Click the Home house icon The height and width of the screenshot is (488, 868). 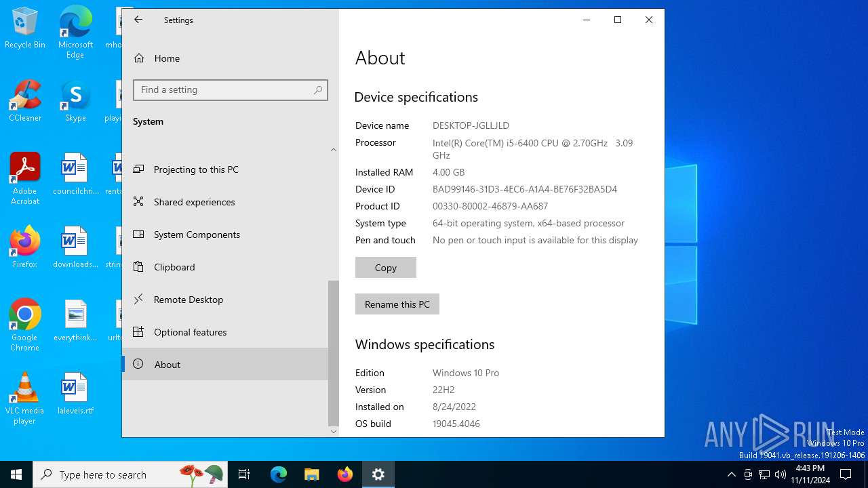pos(139,58)
